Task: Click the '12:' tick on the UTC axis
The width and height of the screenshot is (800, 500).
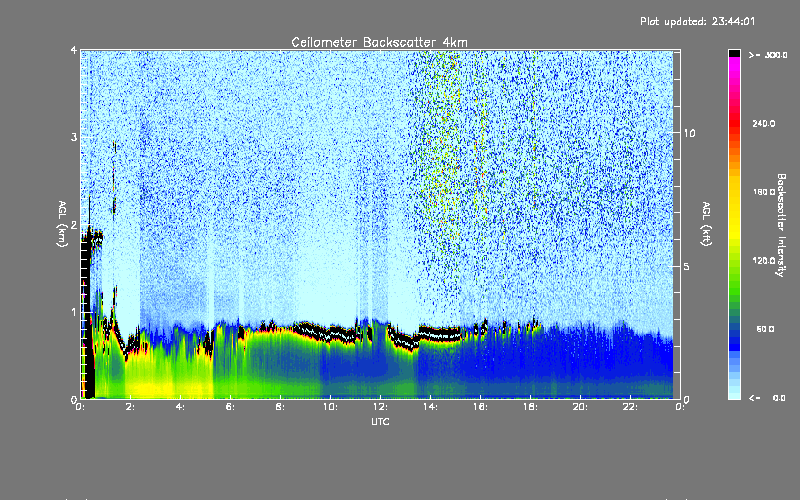Action: tap(380, 407)
